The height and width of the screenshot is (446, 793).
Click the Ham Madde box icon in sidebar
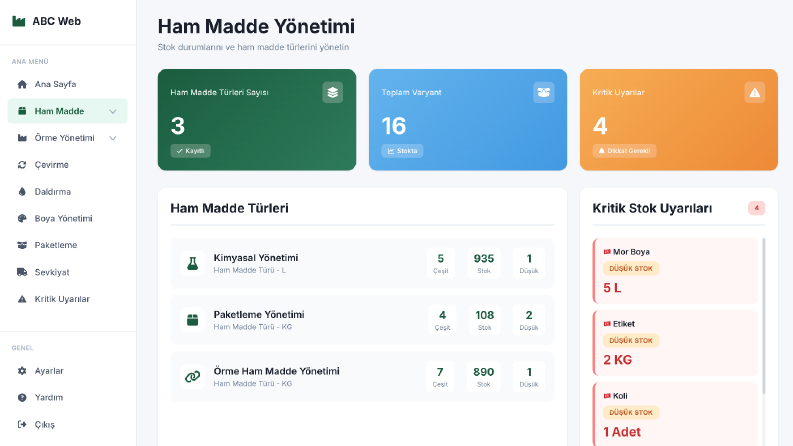22,111
